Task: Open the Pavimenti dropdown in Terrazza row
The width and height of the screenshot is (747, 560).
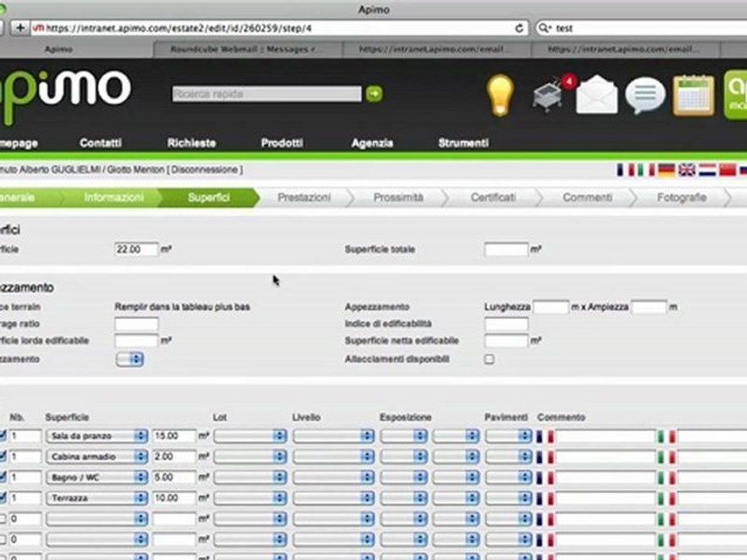Action: [x=508, y=499]
